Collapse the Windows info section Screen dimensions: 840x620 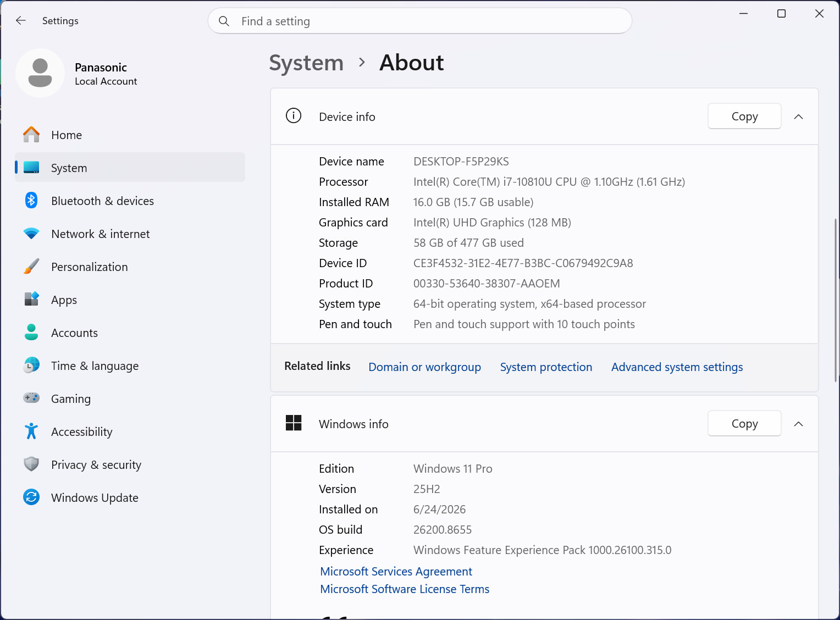[x=799, y=424]
